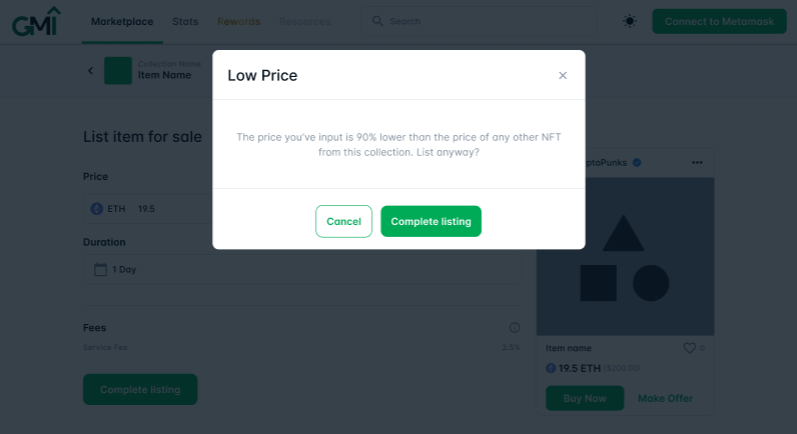Image resolution: width=797 pixels, height=434 pixels.
Task: Click the search magnifier icon
Action: point(377,21)
